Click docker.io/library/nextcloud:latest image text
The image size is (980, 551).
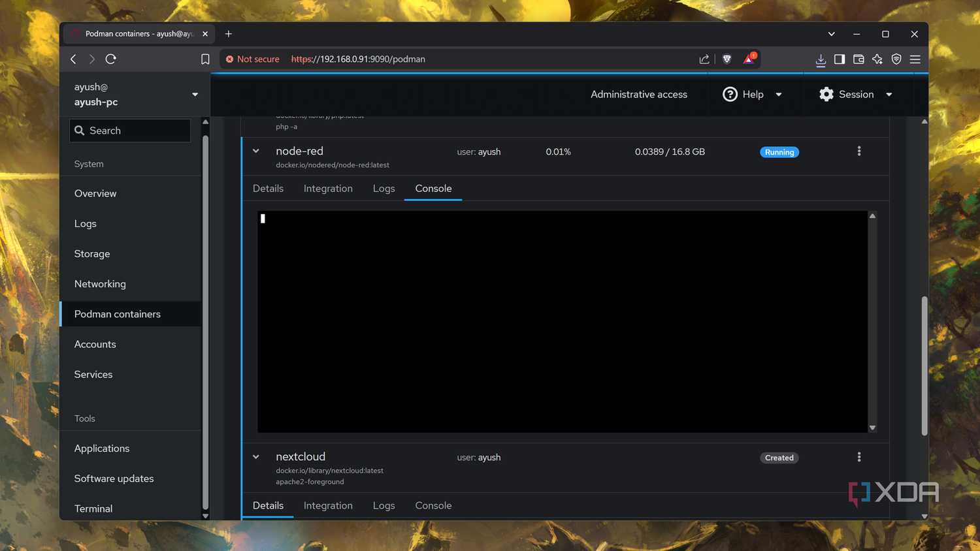coord(329,471)
